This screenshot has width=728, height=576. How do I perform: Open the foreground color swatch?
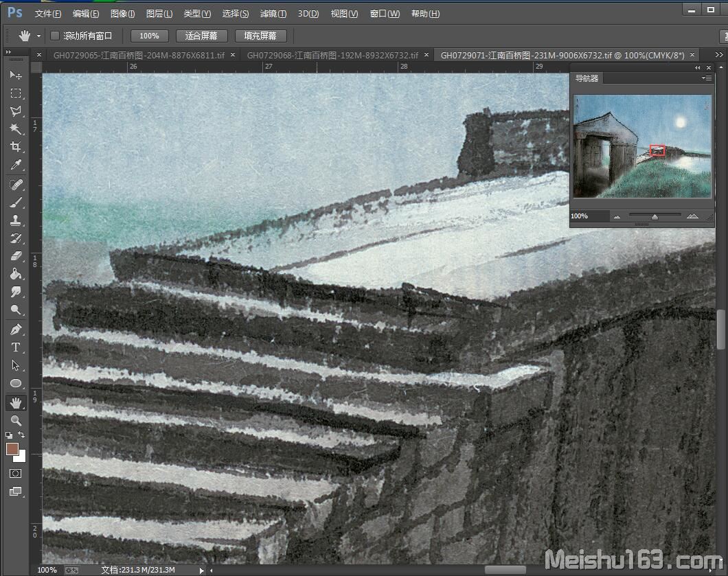pos(12,449)
